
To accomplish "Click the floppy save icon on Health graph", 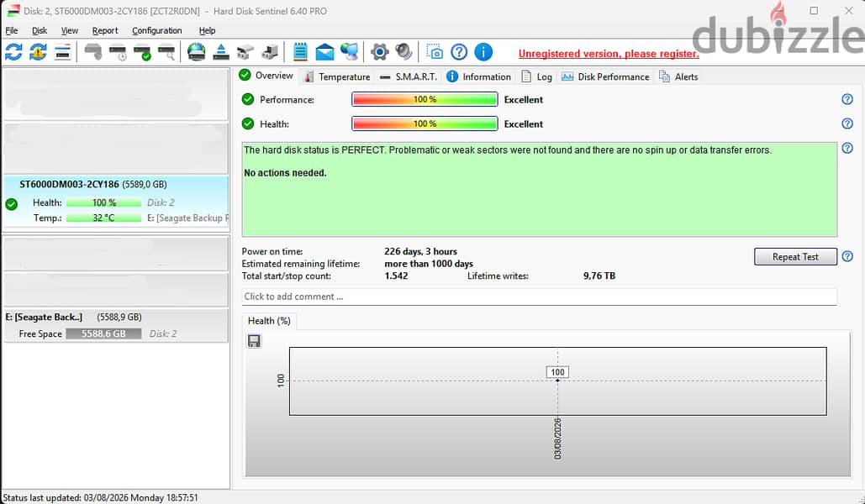I will pyautogui.click(x=254, y=341).
